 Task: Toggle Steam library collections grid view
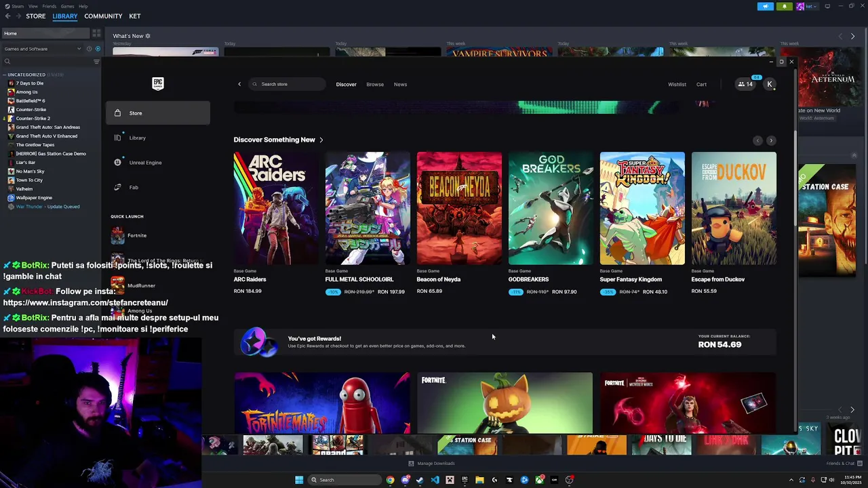click(x=96, y=33)
